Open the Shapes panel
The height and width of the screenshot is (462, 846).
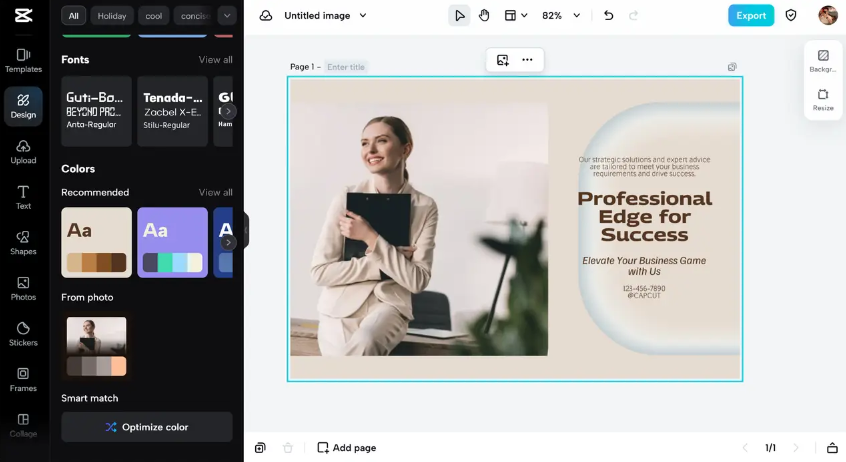pos(23,242)
